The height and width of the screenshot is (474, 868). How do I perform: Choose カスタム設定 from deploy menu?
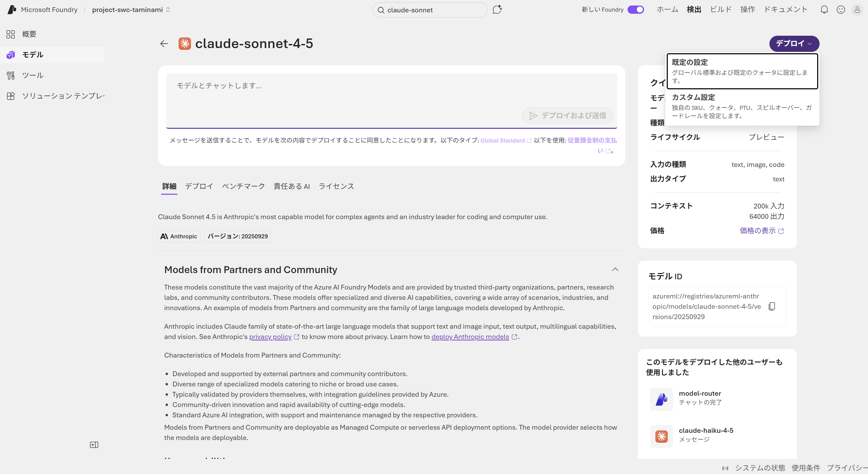coord(742,106)
